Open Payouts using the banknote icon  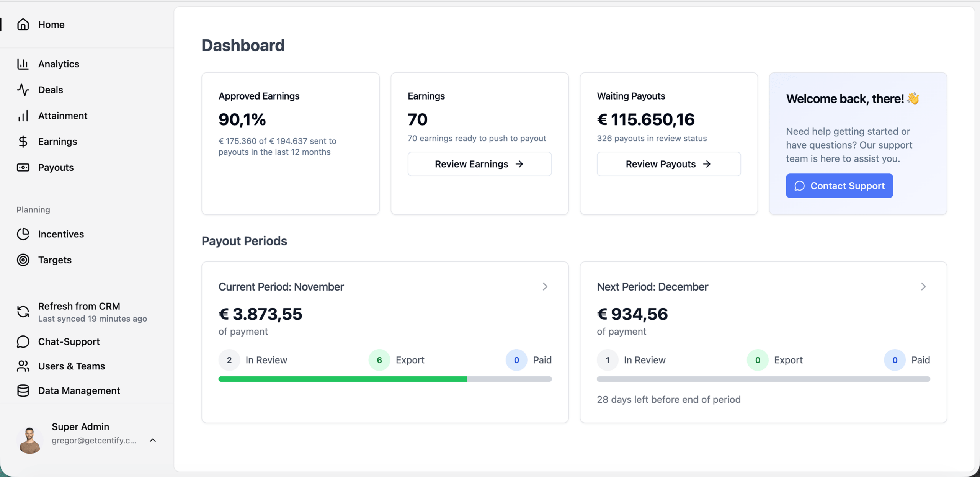coord(23,168)
